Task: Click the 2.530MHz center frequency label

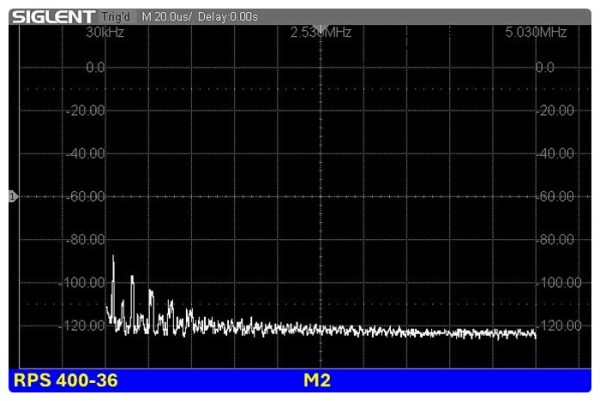Action: (x=319, y=33)
